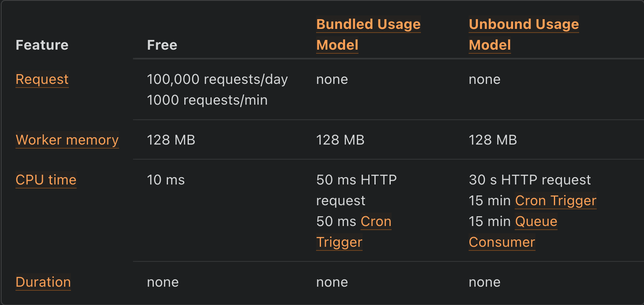Click 128 MB in the Bundled column
This screenshot has width=644, height=305.
tap(340, 140)
